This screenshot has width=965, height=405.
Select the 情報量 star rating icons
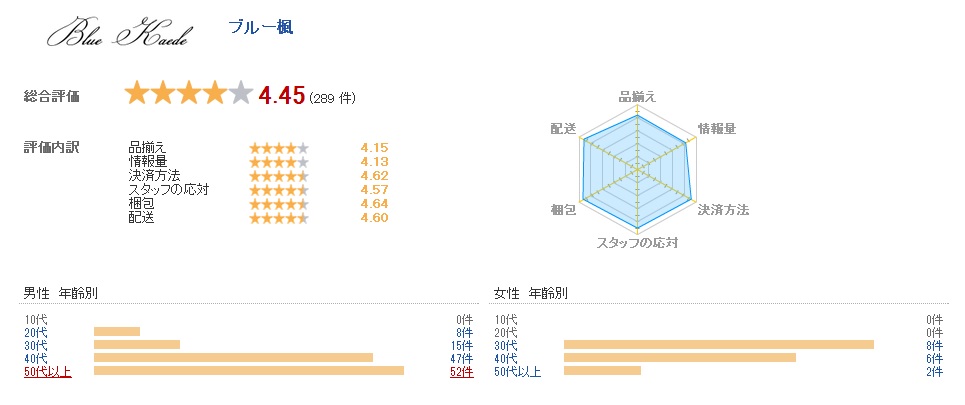(x=278, y=162)
